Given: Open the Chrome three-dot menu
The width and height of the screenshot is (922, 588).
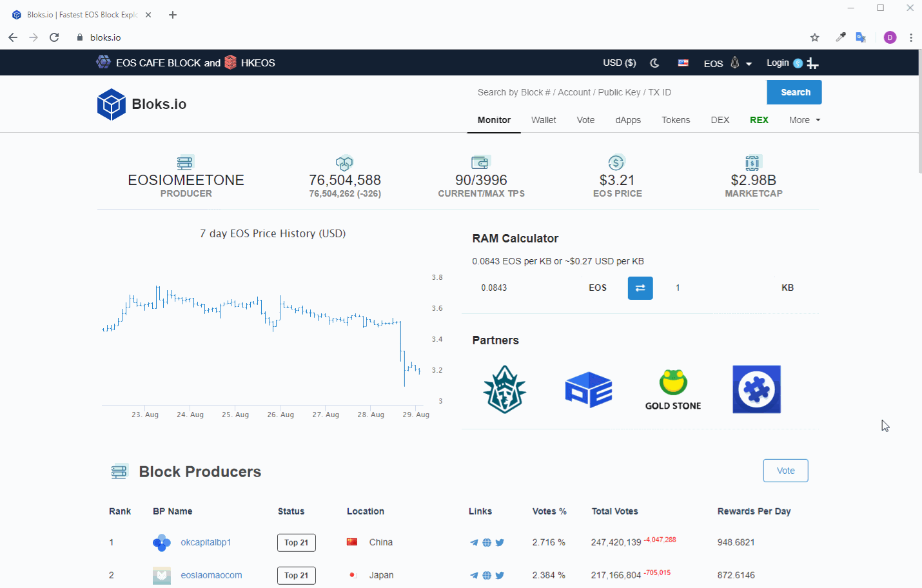Looking at the screenshot, I should point(911,37).
